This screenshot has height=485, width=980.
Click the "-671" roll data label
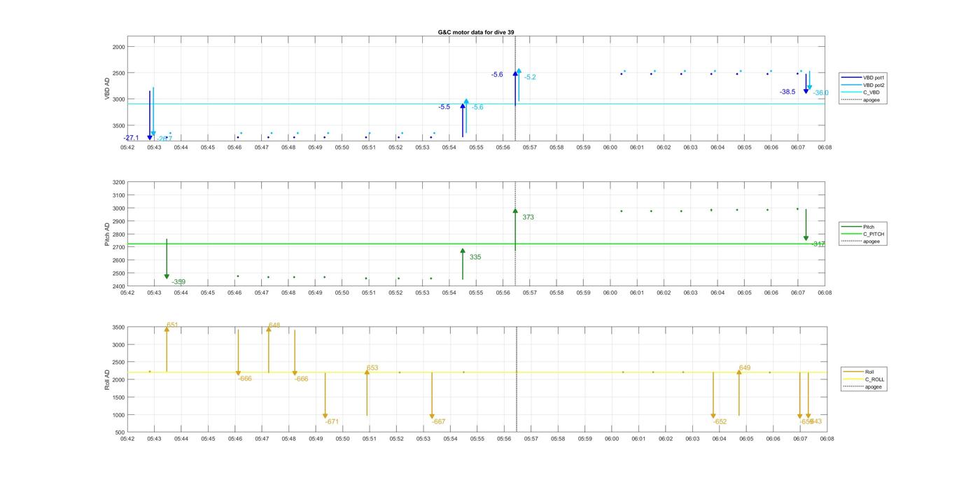pyautogui.click(x=332, y=421)
